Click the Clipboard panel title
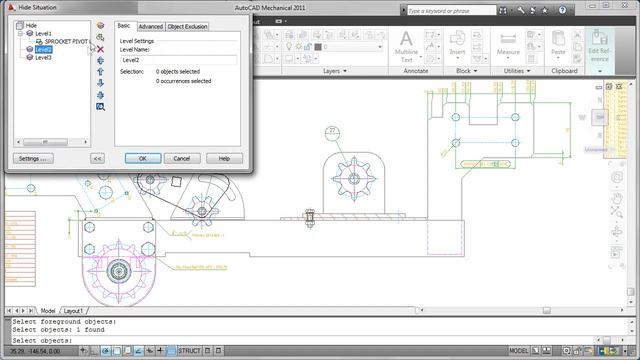The image size is (640, 360). coord(564,71)
